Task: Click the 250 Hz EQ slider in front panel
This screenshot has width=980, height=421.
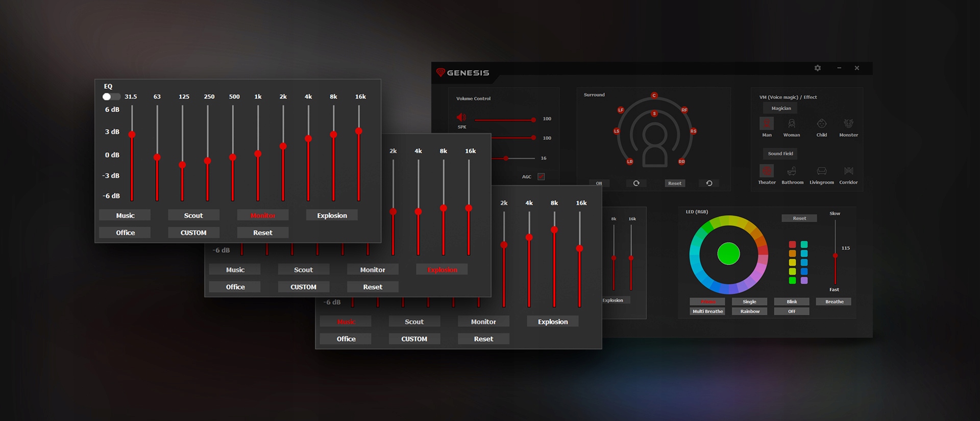Action: coord(207,161)
